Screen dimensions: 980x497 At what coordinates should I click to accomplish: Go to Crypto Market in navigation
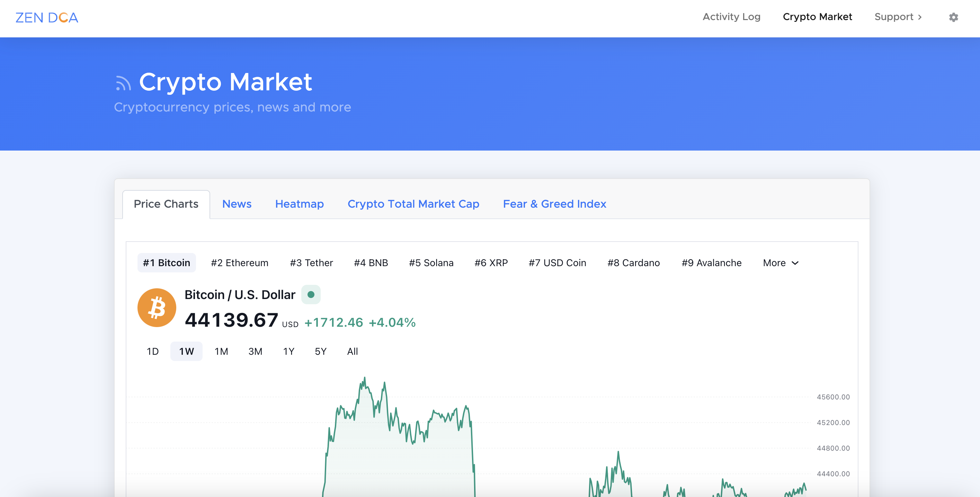pyautogui.click(x=817, y=17)
